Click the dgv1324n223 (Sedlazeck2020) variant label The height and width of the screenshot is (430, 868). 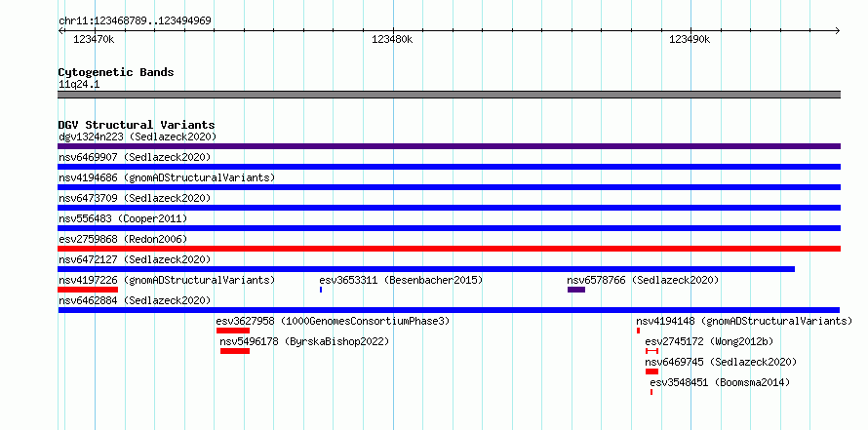[x=138, y=137]
